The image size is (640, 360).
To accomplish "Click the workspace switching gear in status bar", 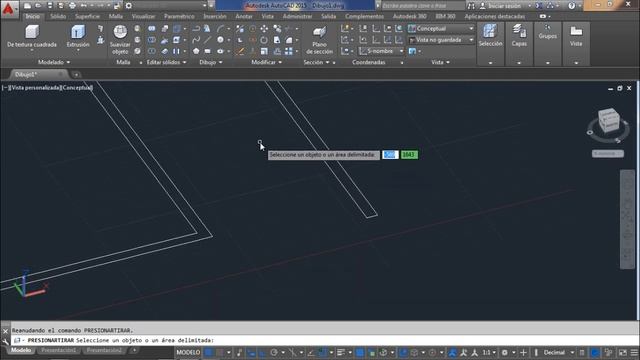I will pyautogui.click(x=504, y=352).
